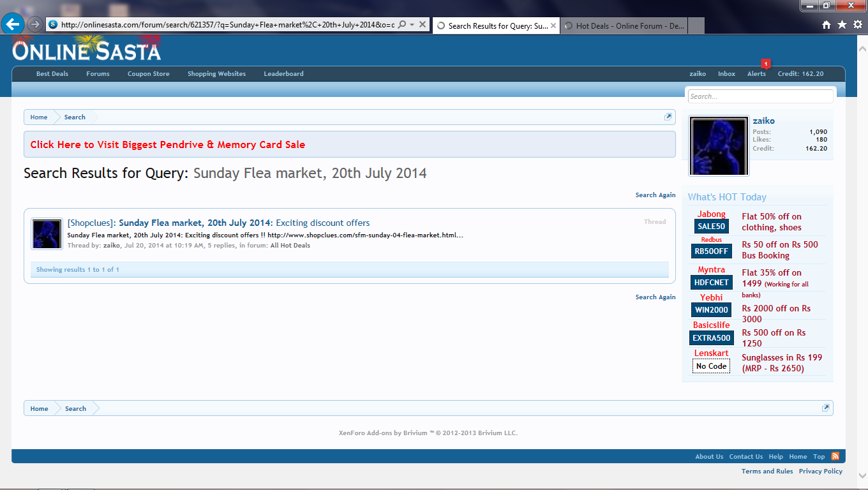Open the Biggest Pendrive & Memory Card Sale banner
Image resolution: width=868 pixels, height=490 pixels.
pos(168,145)
